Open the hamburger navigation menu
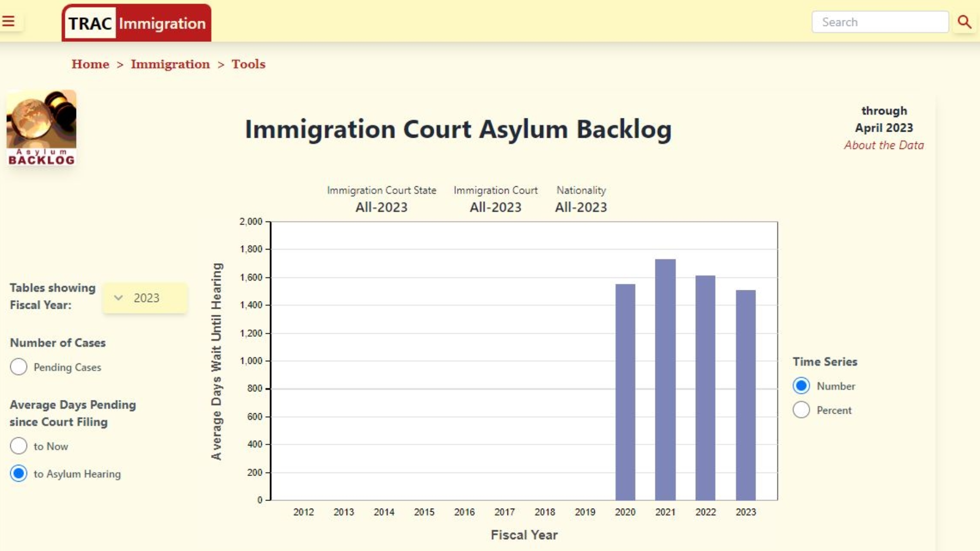The image size is (980, 551). (9, 20)
